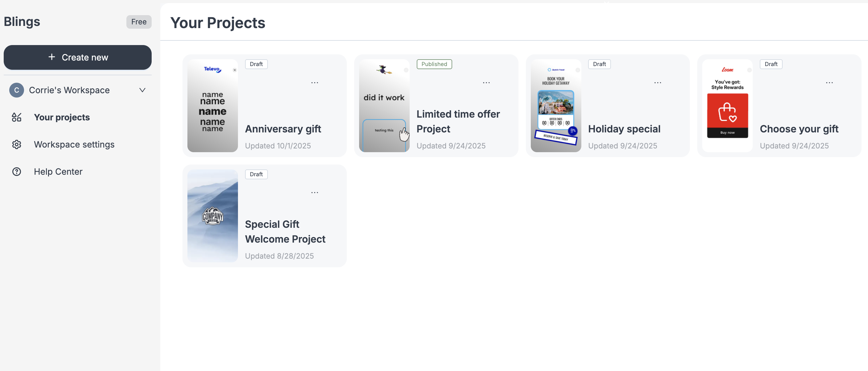The image size is (868, 371).
Task: Open options for Limited time offer Project
Action: point(486,83)
